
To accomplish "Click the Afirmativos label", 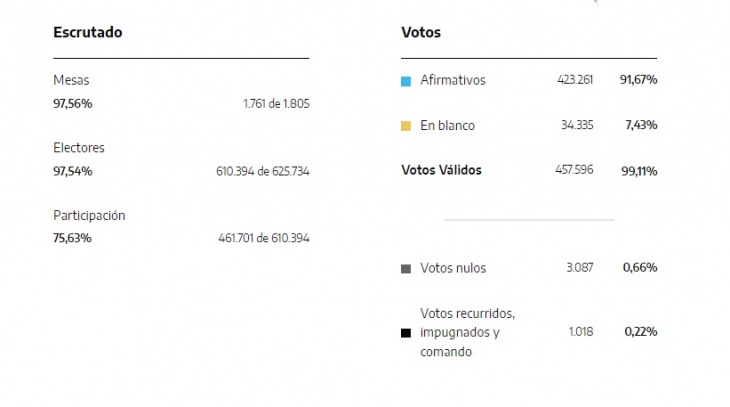I will click(x=453, y=80).
